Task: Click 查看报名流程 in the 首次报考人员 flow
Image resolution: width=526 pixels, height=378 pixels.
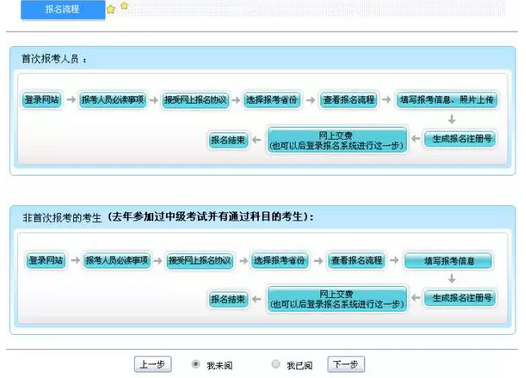Action: pos(349,100)
